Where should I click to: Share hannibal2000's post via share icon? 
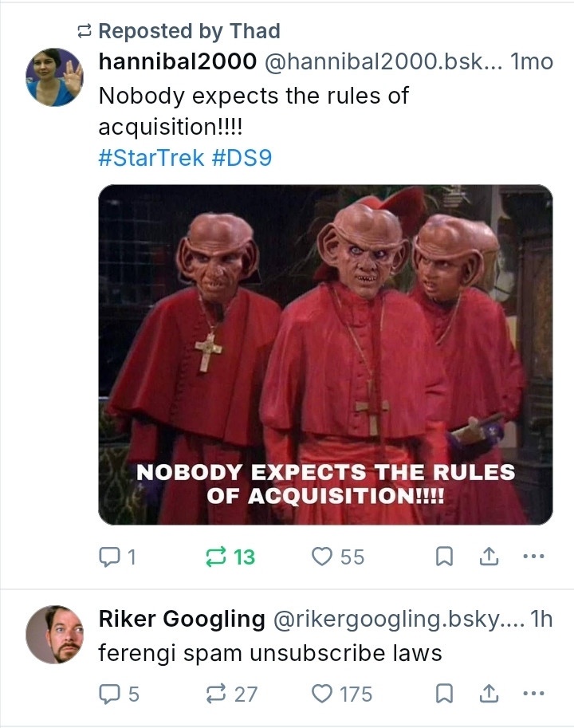click(x=489, y=557)
